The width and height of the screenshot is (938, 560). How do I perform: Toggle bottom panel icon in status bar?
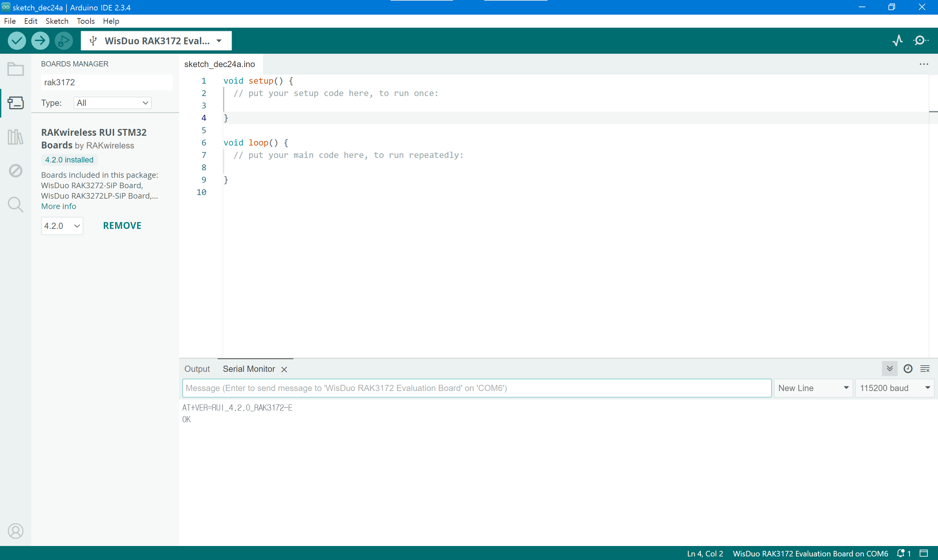924,553
